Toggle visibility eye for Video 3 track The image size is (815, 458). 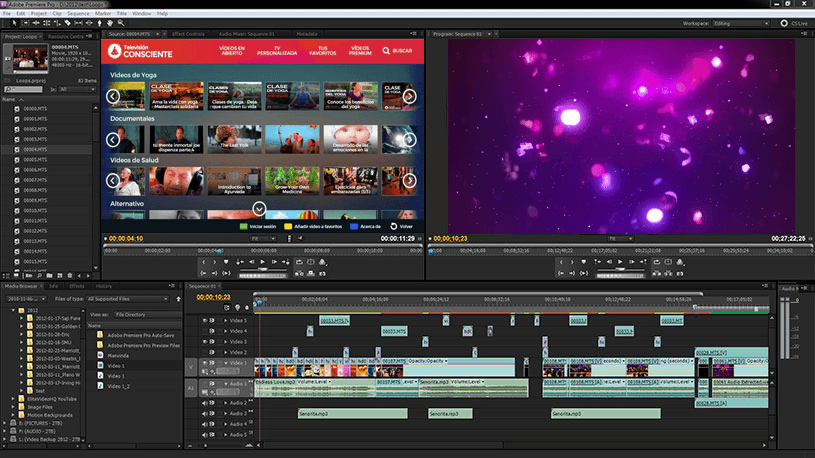206,341
